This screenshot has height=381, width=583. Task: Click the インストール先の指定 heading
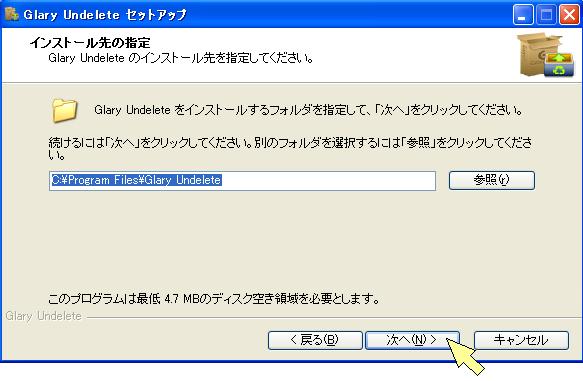tap(90, 42)
